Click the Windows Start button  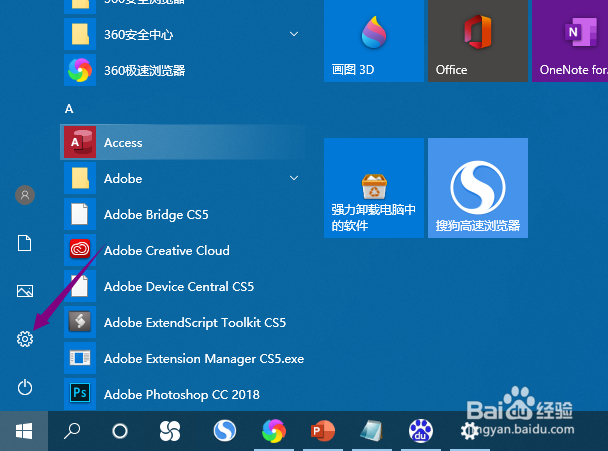24,431
